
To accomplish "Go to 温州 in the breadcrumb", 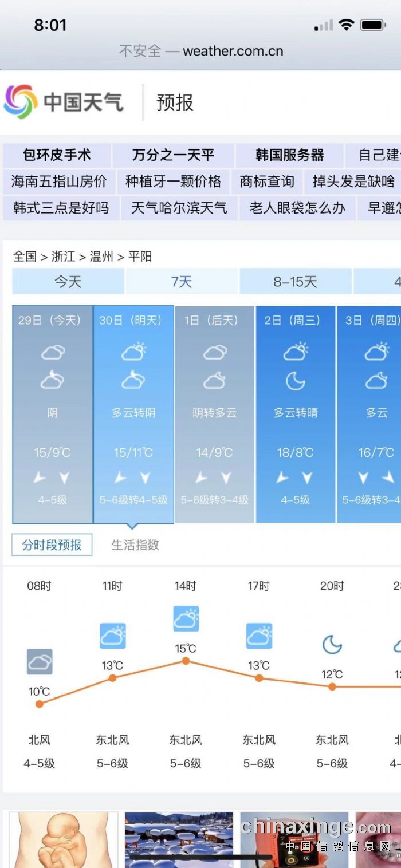I will [101, 257].
